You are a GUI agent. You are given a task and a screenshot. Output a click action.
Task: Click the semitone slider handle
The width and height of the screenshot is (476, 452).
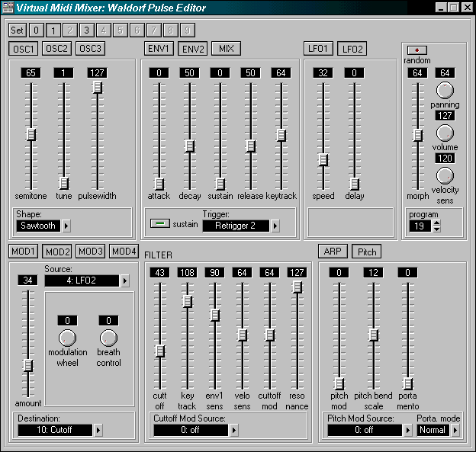(x=31, y=134)
